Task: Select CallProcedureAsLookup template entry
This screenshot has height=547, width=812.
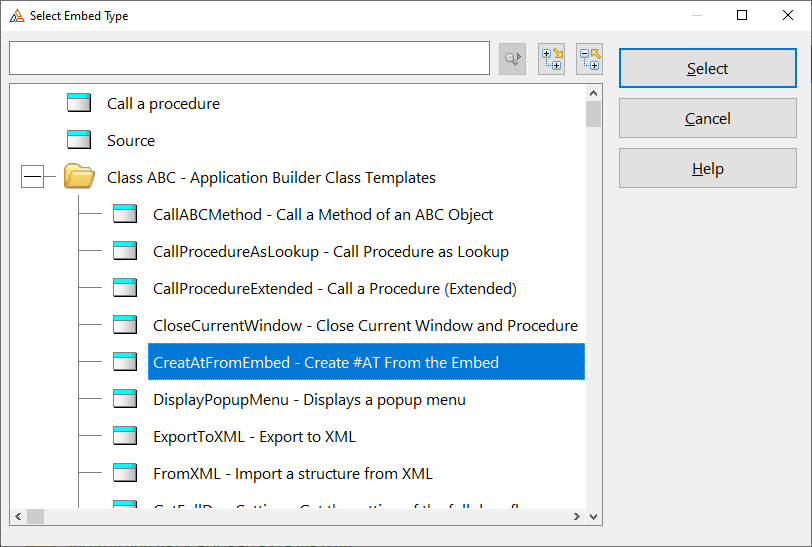Action: coord(330,252)
